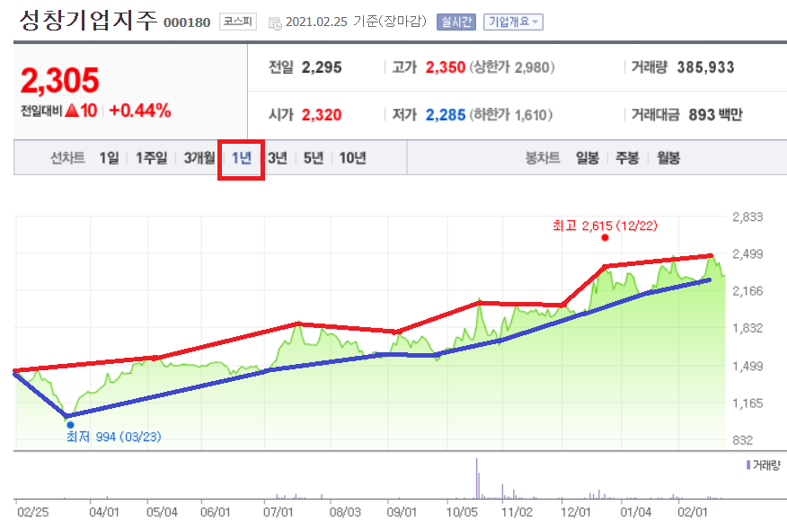Show the 주봉 weekly candle chart
The width and height of the screenshot is (787, 532).
[627, 158]
